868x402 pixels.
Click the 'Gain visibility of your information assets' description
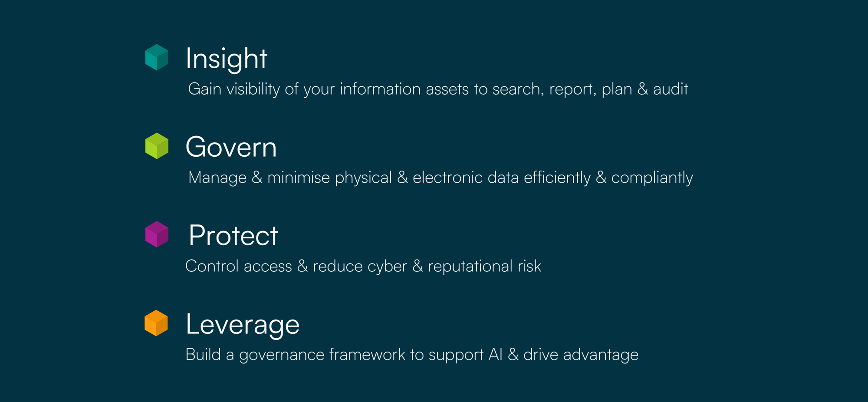coord(438,89)
